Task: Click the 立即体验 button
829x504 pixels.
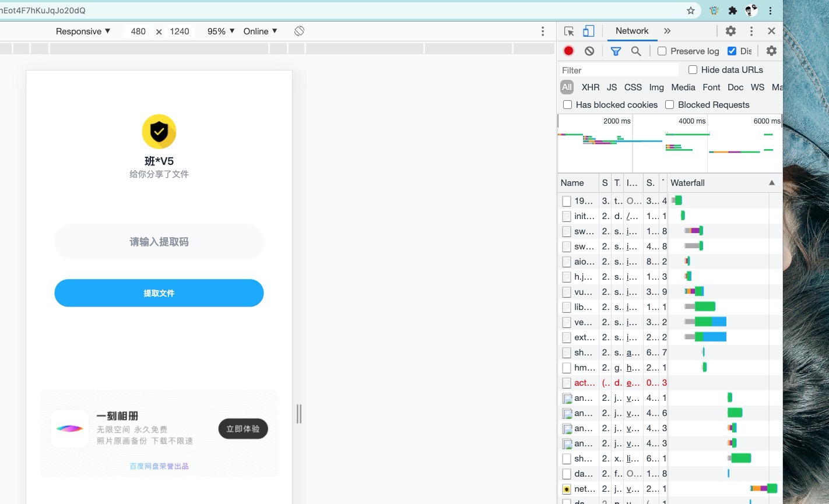Action: 243,429
